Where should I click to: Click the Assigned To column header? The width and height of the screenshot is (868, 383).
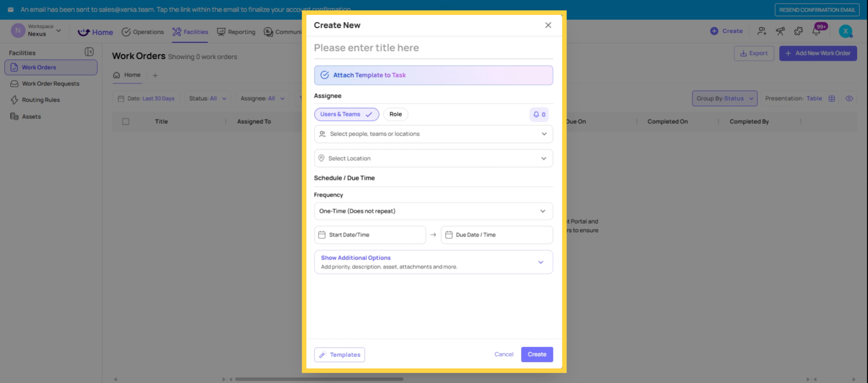click(254, 121)
